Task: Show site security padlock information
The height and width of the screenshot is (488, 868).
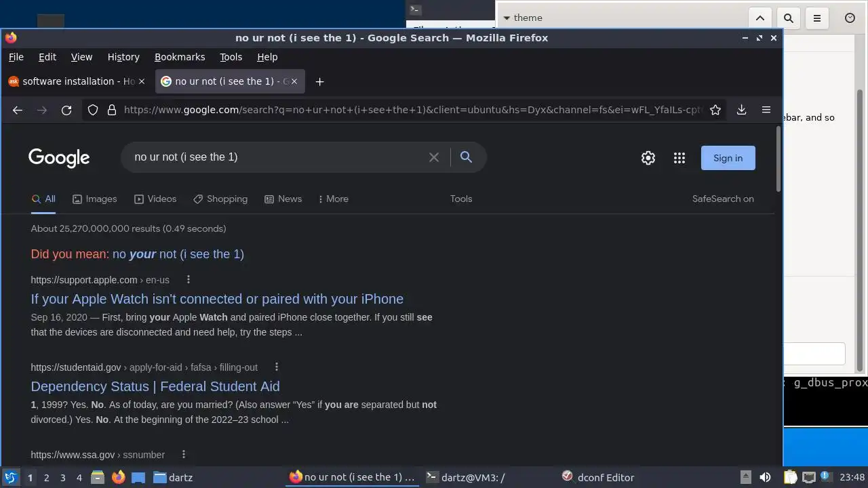Action: click(112, 110)
